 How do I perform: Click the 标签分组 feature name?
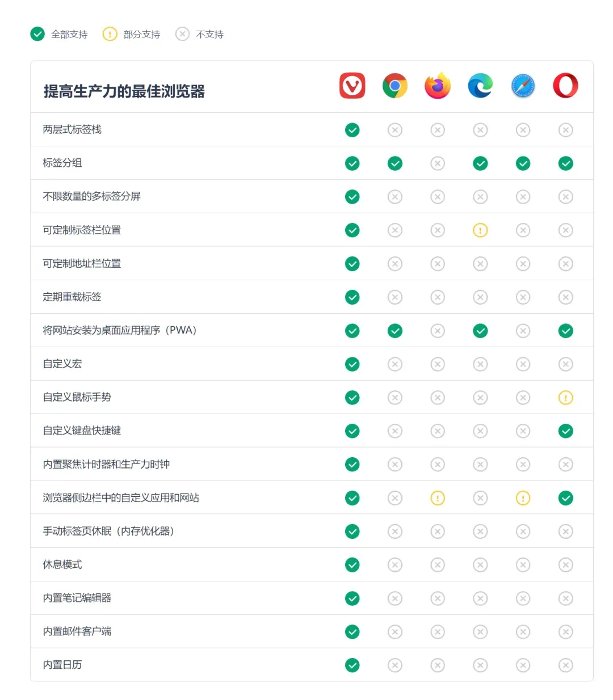pos(62,163)
